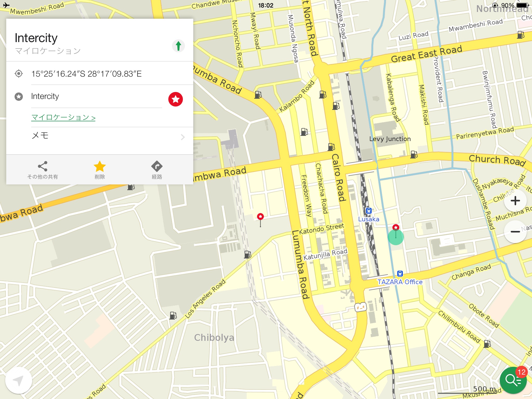532x399 pixels.
Task: Select the Lusaka train station icon
Action: 369,211
